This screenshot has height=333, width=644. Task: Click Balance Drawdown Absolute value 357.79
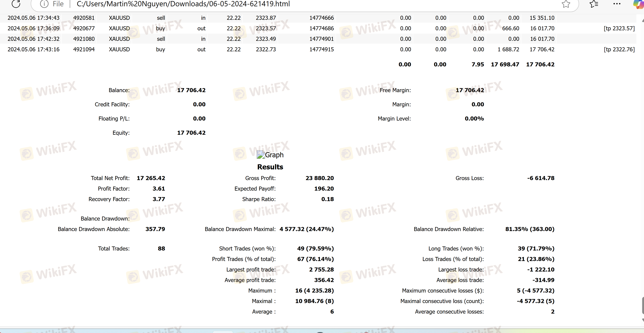[155, 229]
